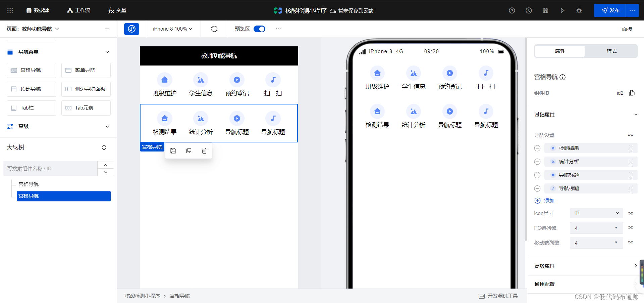This screenshot has width=644, height=303.
Task: Click 班级维护 icon in the phone preview
Action: 377,73
